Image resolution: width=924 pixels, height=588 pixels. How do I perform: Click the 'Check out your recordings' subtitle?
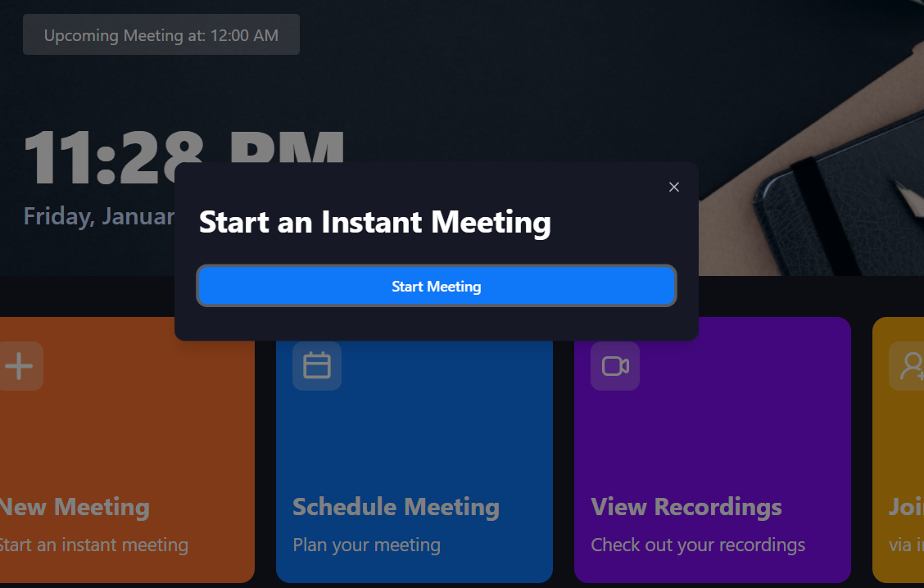pyautogui.click(x=697, y=545)
